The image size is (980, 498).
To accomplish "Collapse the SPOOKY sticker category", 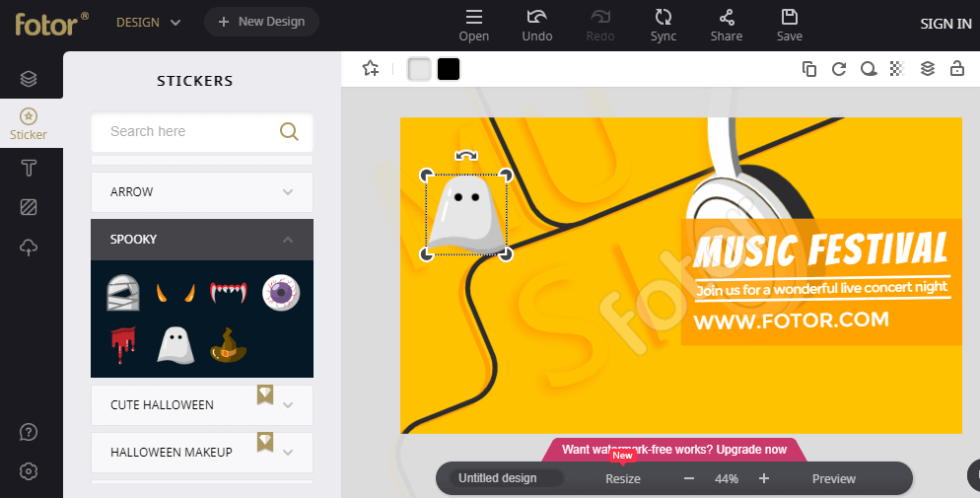I will tap(202, 240).
